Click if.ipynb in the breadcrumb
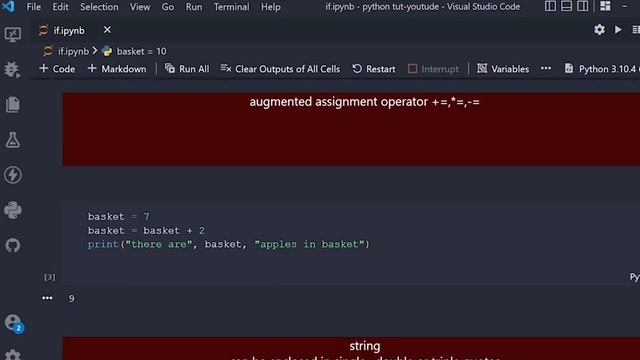This screenshot has width=640, height=360. [x=66, y=51]
